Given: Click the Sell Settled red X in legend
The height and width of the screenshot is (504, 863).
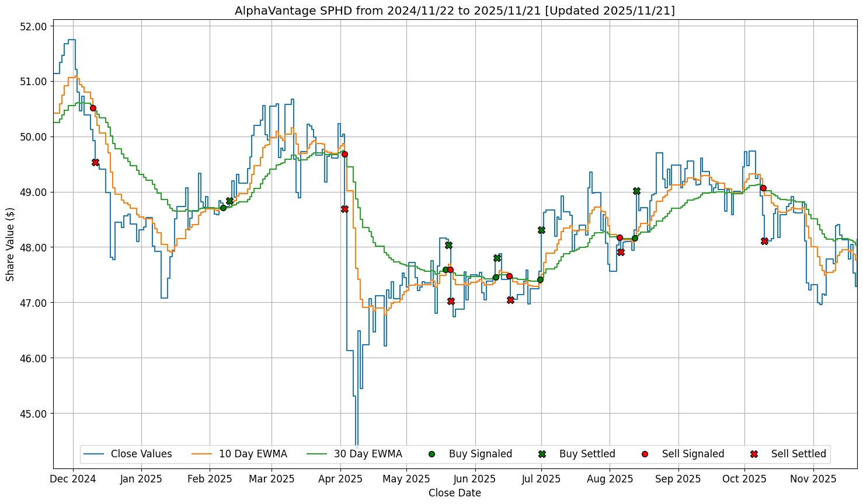Looking at the screenshot, I should (754, 454).
